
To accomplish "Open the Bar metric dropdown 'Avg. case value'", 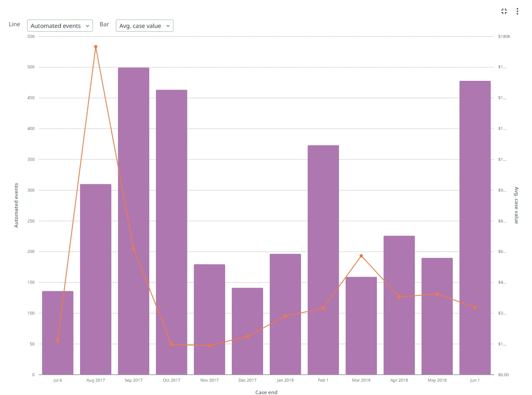I will click(x=144, y=26).
